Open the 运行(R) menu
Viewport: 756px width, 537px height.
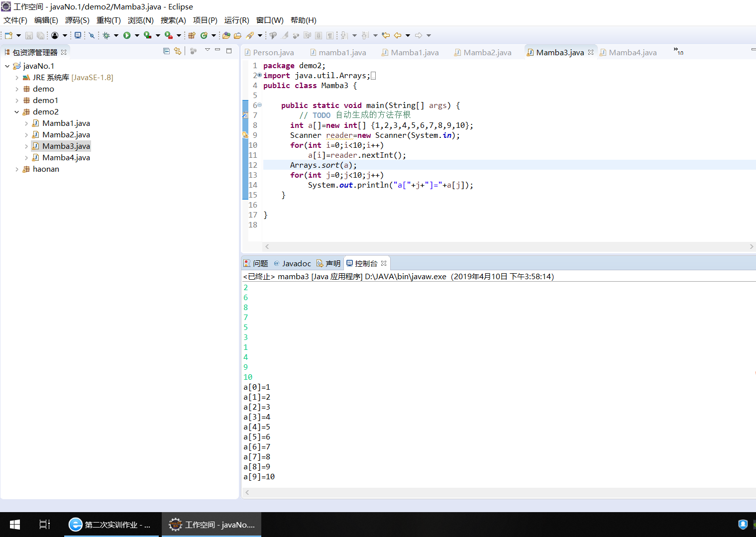pyautogui.click(x=236, y=20)
